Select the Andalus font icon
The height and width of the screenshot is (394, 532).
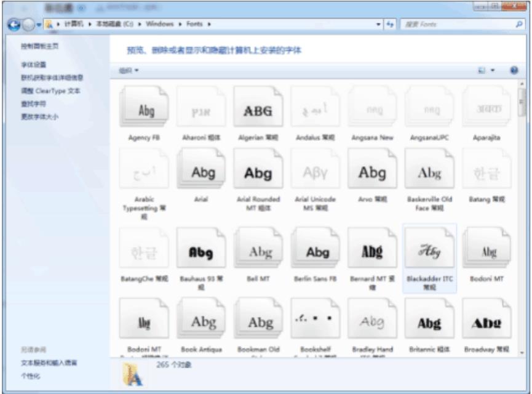(315, 107)
